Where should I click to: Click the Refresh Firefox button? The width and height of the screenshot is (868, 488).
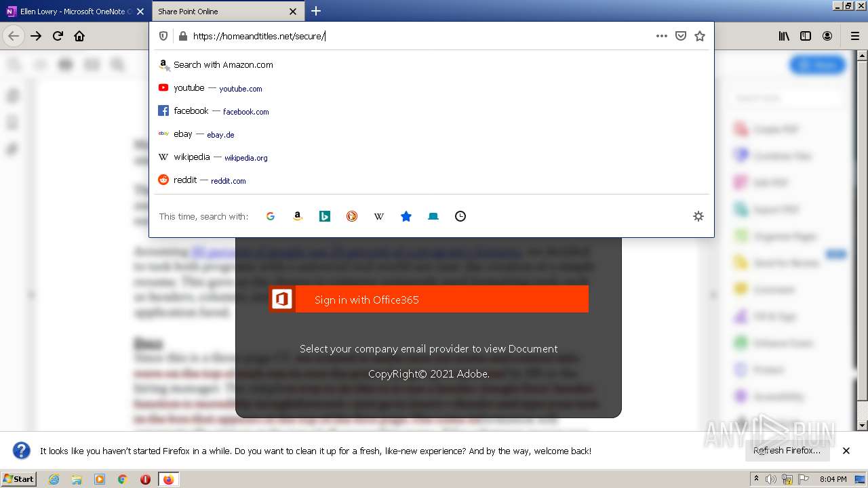point(787,450)
